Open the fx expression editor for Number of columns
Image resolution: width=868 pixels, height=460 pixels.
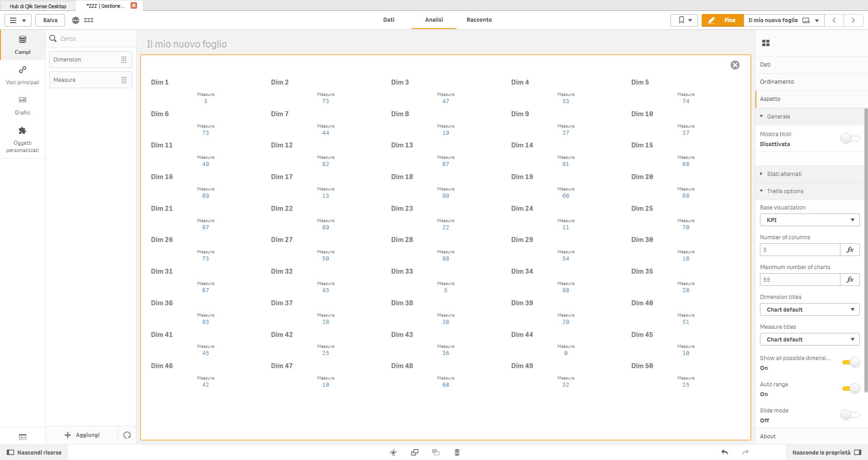click(x=850, y=250)
